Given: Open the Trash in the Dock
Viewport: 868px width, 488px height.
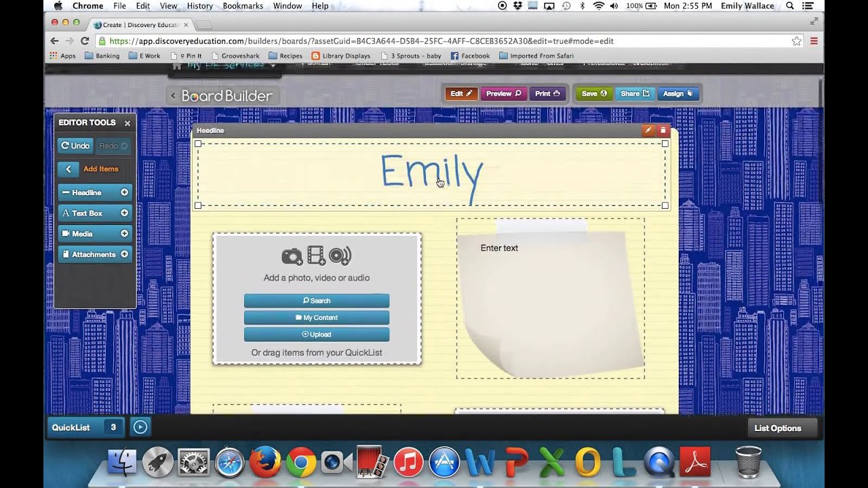Looking at the screenshot, I should [x=748, y=462].
